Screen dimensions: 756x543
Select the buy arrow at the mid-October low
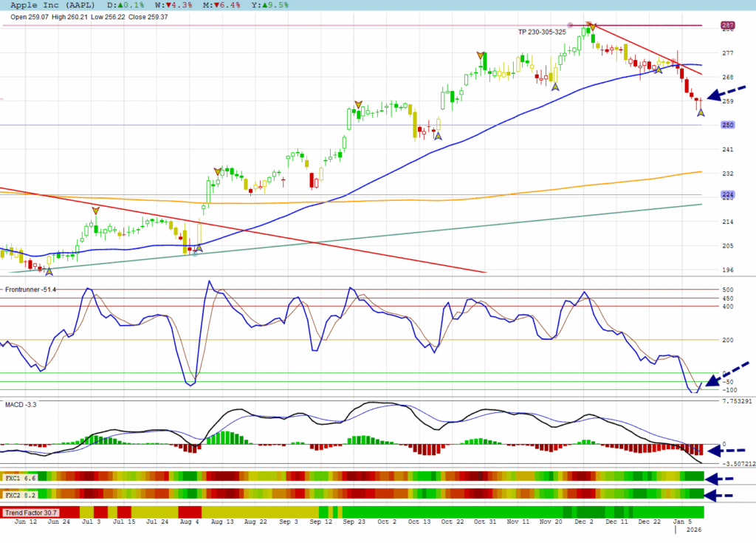[437, 136]
